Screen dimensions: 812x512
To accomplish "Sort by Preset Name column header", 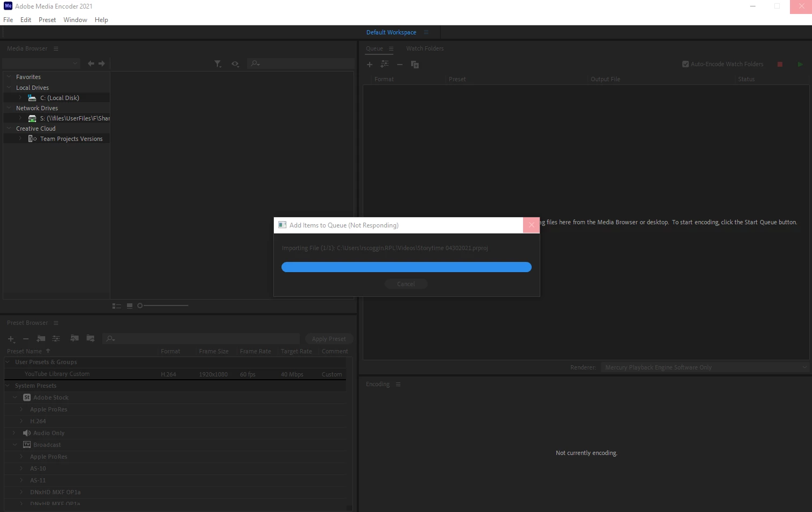I will (24, 351).
